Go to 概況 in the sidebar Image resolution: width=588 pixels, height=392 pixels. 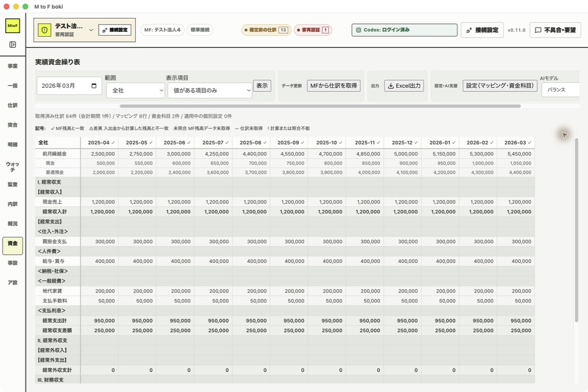click(12, 224)
